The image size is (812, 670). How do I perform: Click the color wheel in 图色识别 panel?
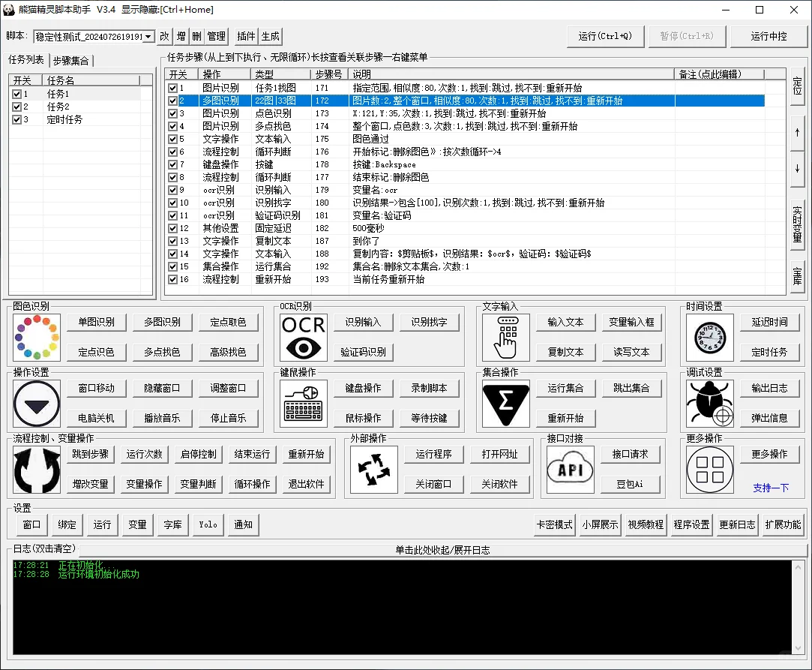click(x=36, y=338)
